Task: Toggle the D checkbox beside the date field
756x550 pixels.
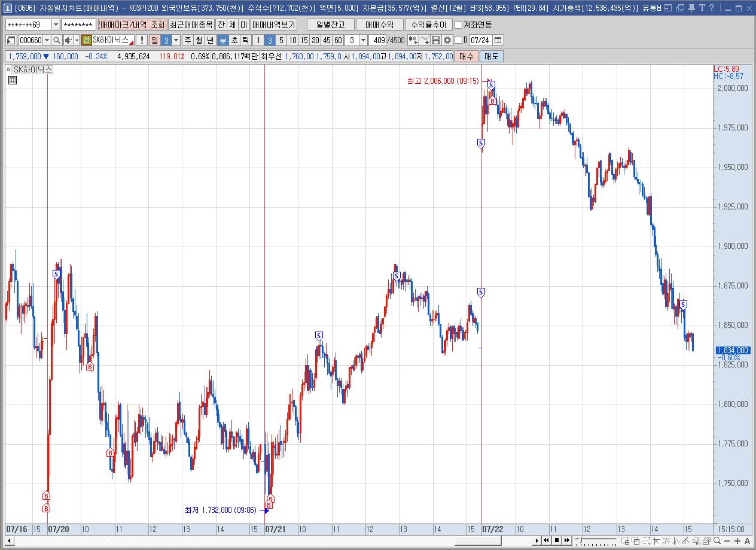Action: (x=459, y=40)
